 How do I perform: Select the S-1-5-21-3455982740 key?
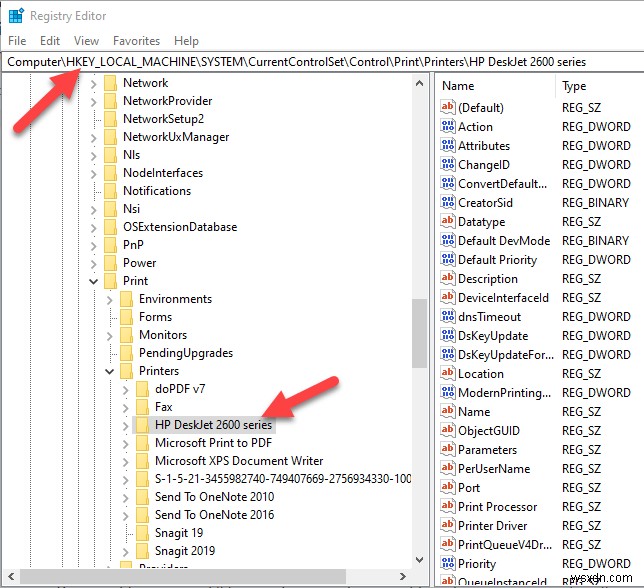click(x=283, y=479)
